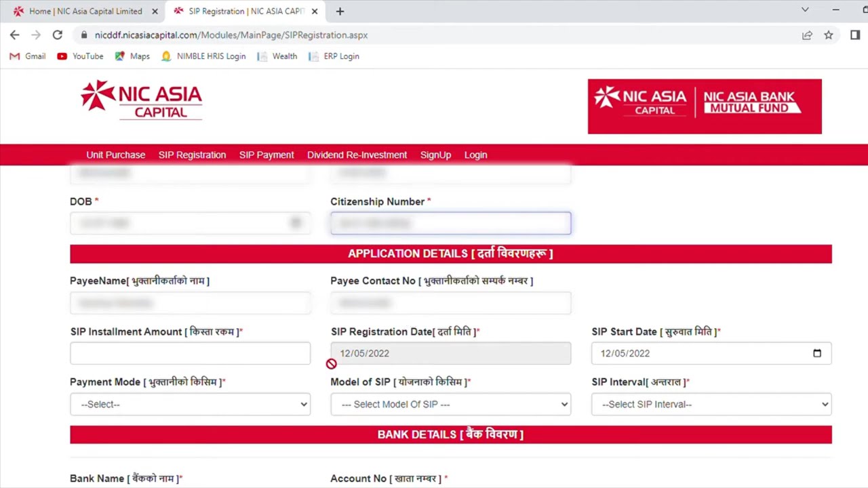The image size is (868, 488).
Task: Open ERP Login bookmark
Action: [334, 56]
